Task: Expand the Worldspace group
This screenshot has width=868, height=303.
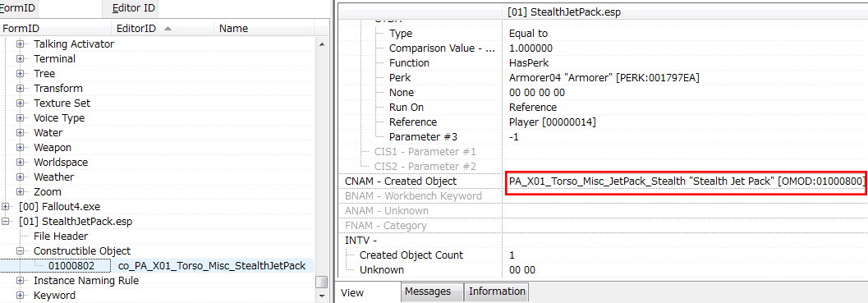Action: pyautogui.click(x=21, y=163)
